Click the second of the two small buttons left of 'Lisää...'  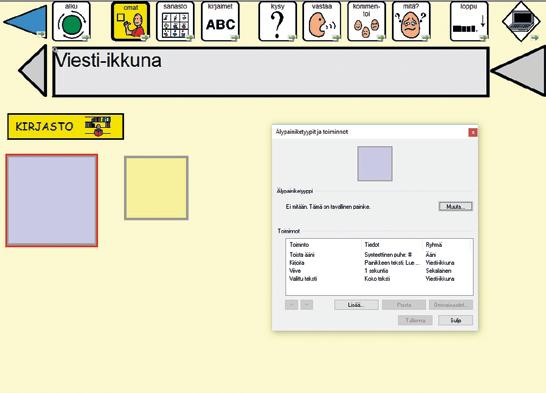[307, 305]
